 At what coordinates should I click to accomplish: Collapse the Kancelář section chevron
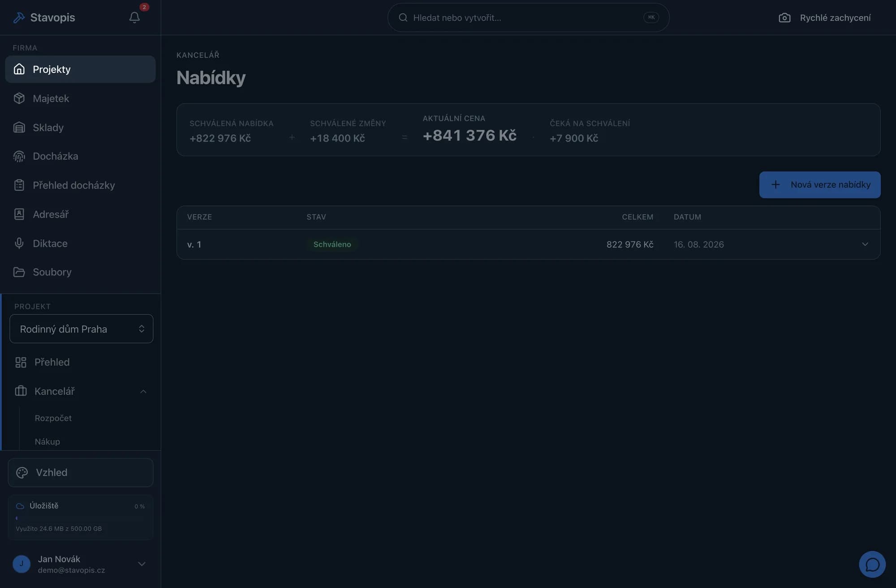click(x=143, y=391)
